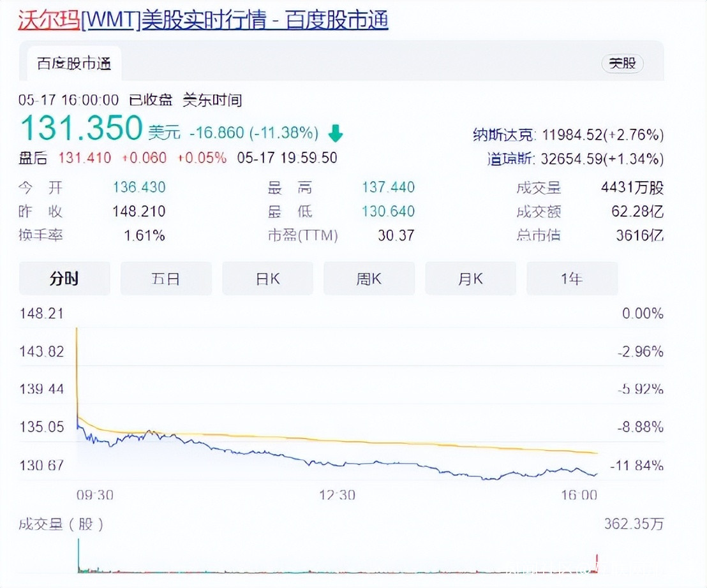This screenshot has height=588, width=707.
Task: Open the 沃尔玛[WMT]美股实时行情 title link
Action: pyautogui.click(x=203, y=20)
